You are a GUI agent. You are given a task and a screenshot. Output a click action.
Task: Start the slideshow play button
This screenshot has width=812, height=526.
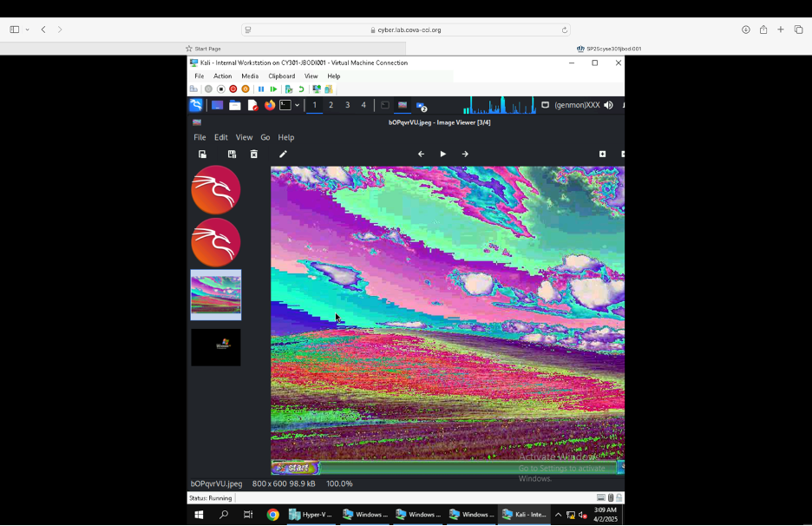coord(442,154)
